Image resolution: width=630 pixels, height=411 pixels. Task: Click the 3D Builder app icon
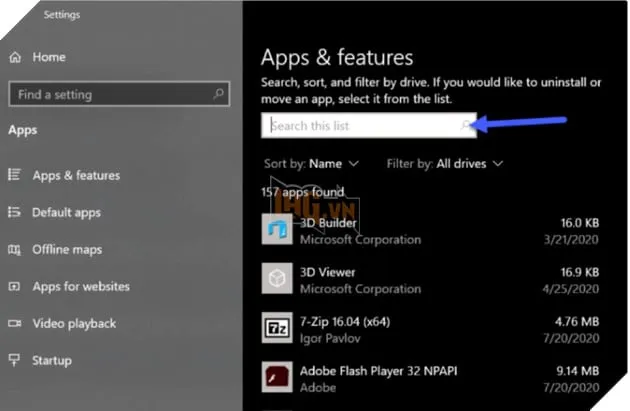[277, 230]
